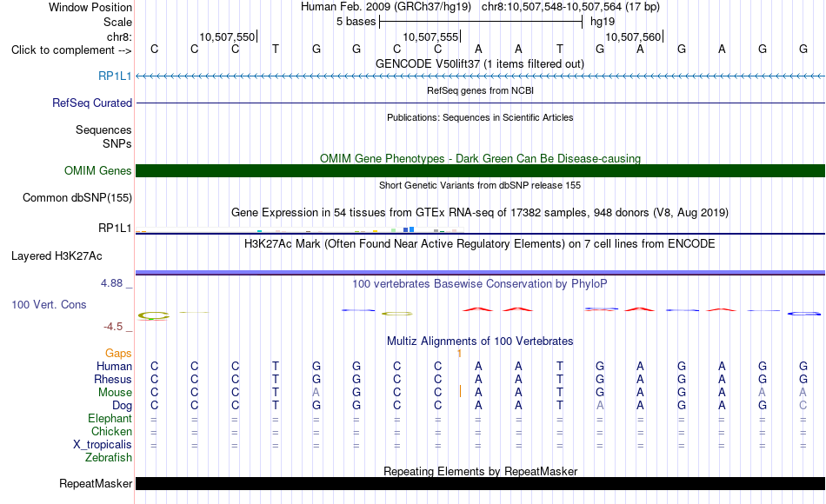Select the Elephant alignment row label

pyautogui.click(x=110, y=418)
